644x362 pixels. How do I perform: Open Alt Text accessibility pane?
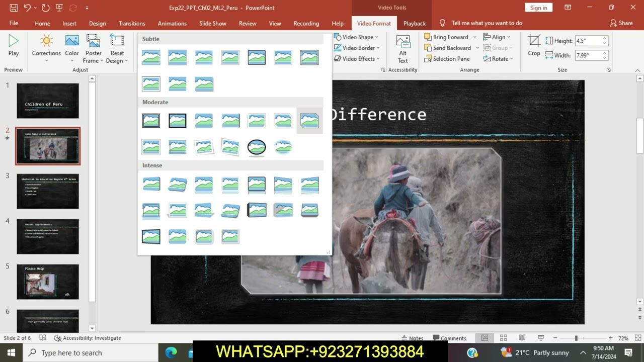click(403, 49)
